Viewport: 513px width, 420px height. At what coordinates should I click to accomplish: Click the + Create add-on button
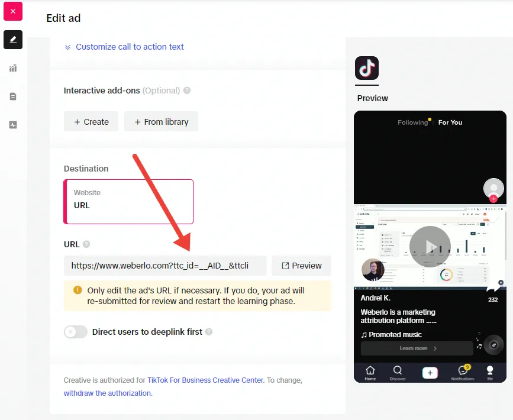pyautogui.click(x=91, y=122)
